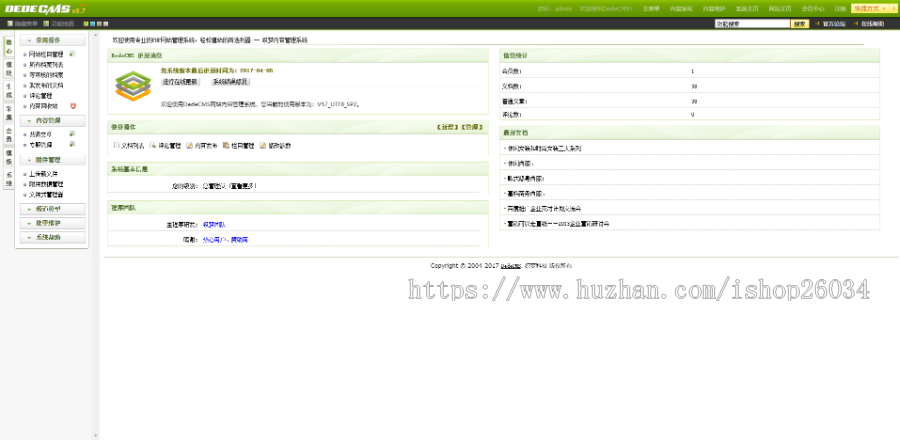900x440 pixels.
Task: Select the 会员 vertical tab
Action: click(x=9, y=135)
